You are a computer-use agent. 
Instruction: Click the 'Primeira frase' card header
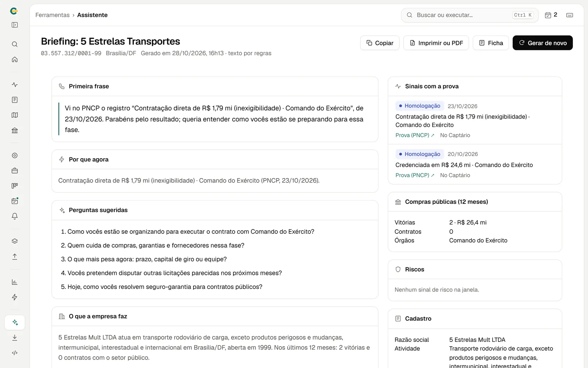point(215,86)
